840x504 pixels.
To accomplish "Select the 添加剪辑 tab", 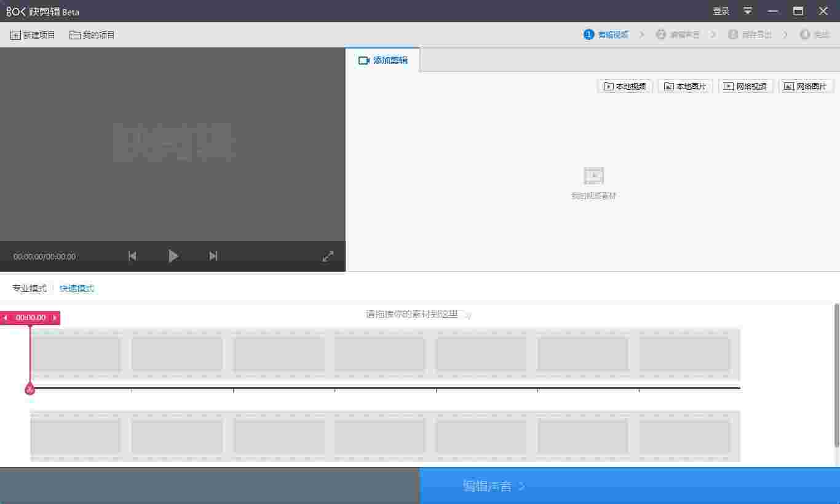I will click(x=383, y=60).
